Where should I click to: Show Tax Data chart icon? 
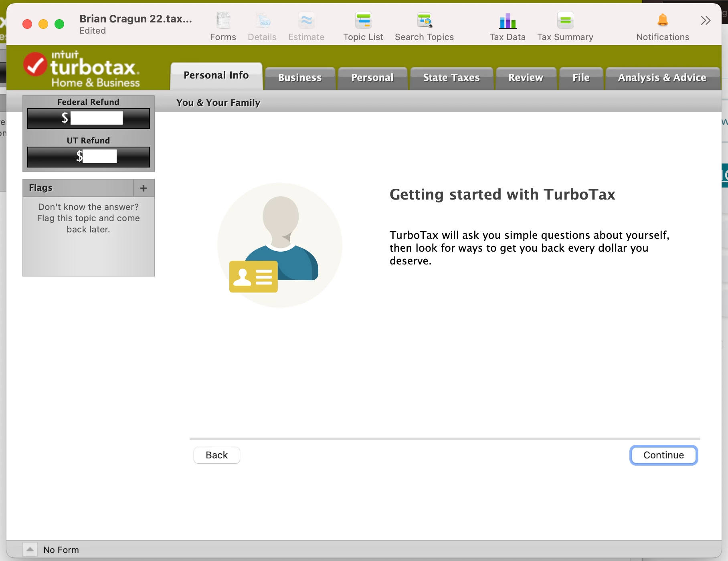[x=508, y=21]
